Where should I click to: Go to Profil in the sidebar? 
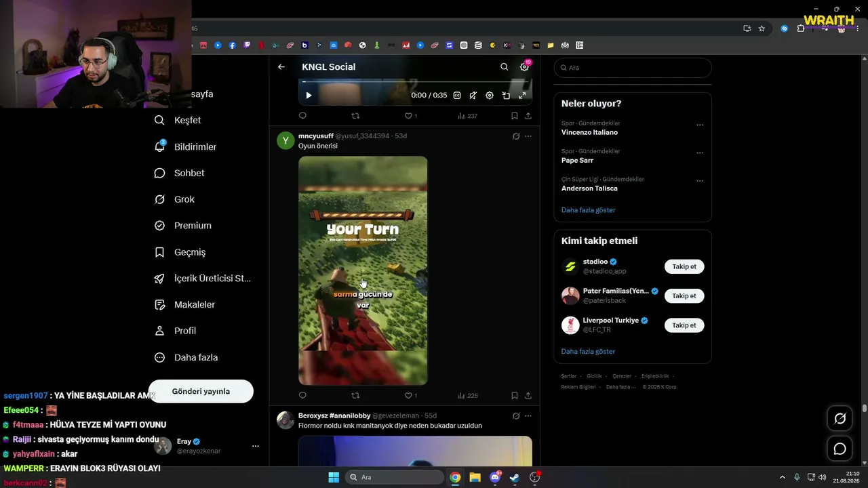[175, 331]
